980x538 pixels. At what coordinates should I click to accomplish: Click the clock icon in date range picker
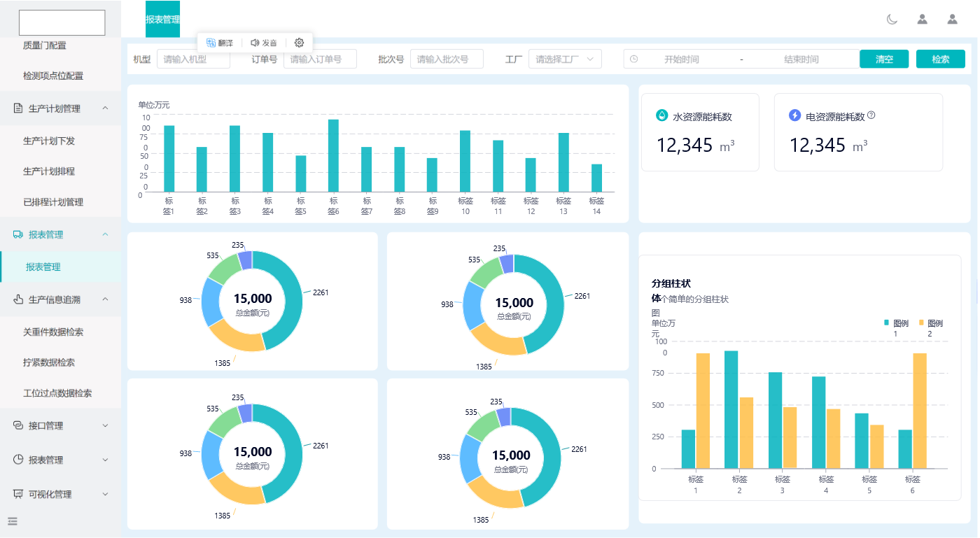tap(633, 59)
